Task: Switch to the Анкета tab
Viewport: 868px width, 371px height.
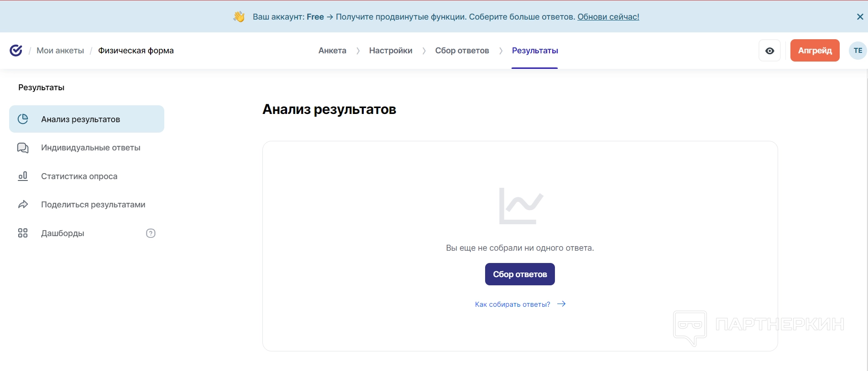Action: click(332, 51)
